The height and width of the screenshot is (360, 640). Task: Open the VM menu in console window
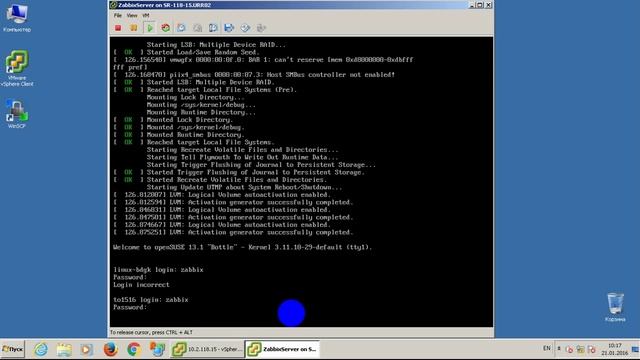pos(146,15)
